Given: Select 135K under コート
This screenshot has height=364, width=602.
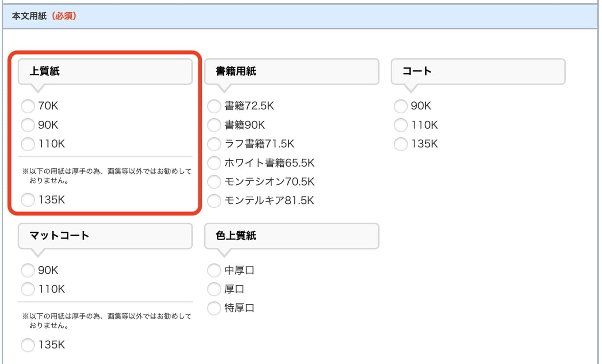Looking at the screenshot, I should pyautogui.click(x=400, y=144).
